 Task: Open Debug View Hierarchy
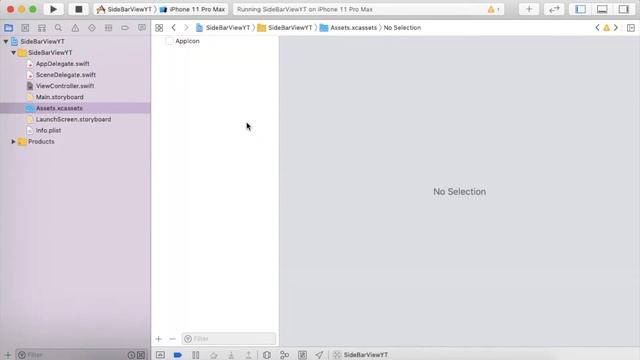[267, 355]
